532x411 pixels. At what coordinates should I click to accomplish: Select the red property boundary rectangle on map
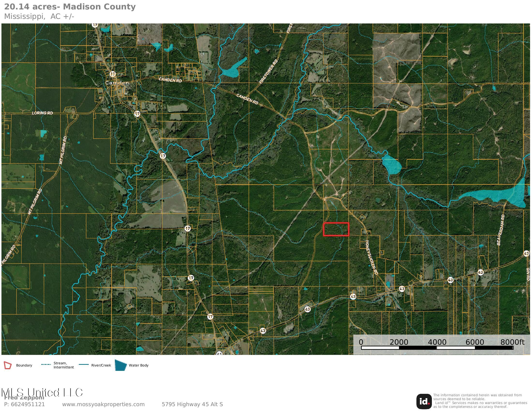click(336, 229)
